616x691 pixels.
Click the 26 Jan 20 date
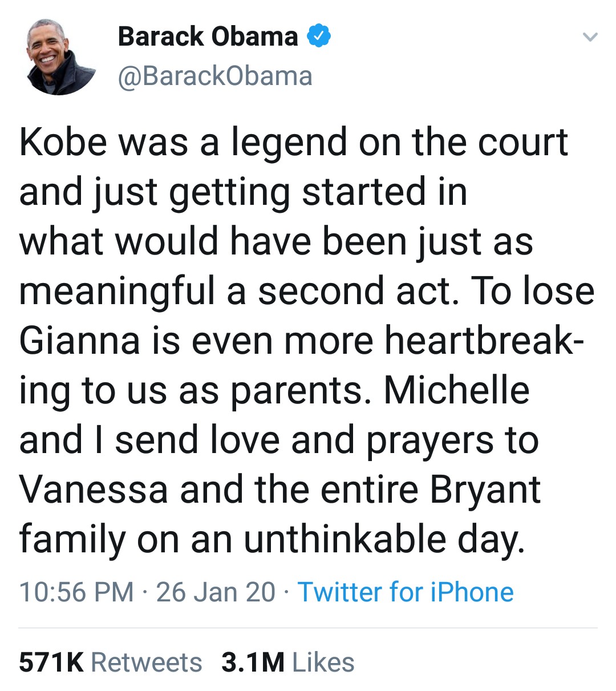tap(216, 592)
